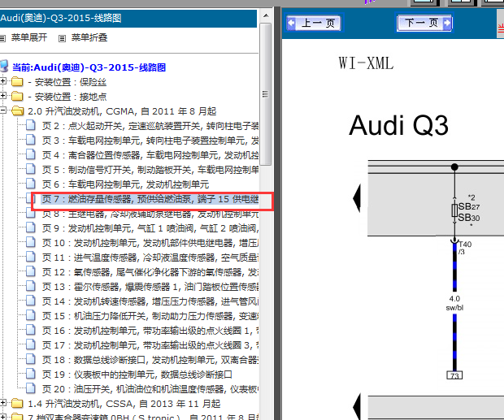Click the 上一页 previous page button
504x420 pixels.
click(x=315, y=23)
